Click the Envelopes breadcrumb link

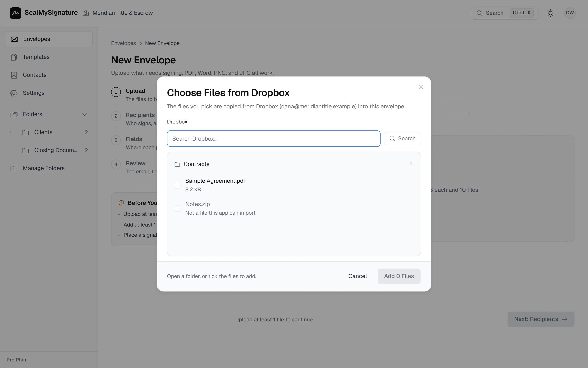coord(124,43)
